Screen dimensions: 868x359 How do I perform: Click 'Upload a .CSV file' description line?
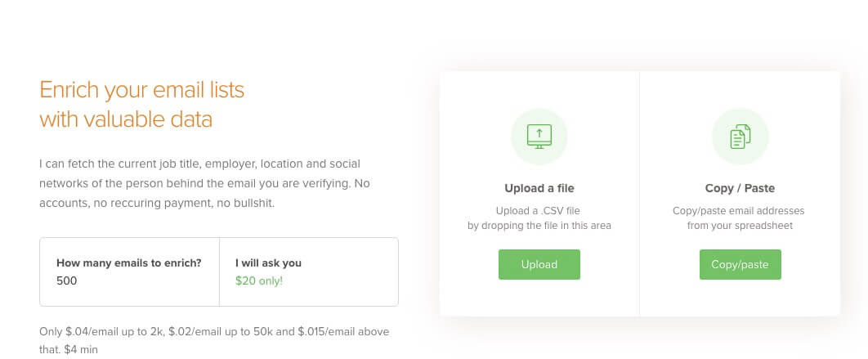tap(538, 210)
